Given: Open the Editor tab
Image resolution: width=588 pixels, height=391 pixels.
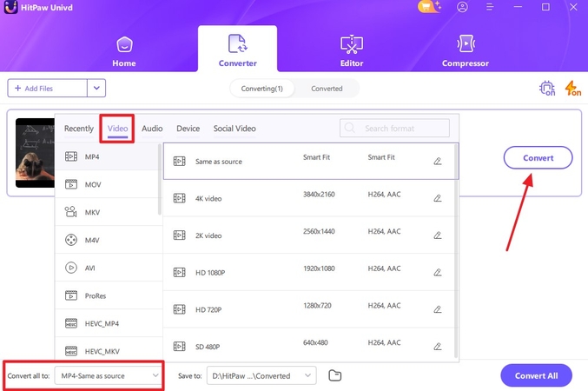Looking at the screenshot, I should click(x=352, y=51).
